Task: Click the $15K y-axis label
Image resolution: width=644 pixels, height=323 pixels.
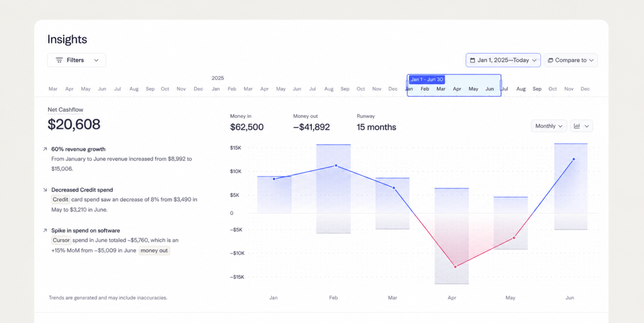Action: point(236,148)
